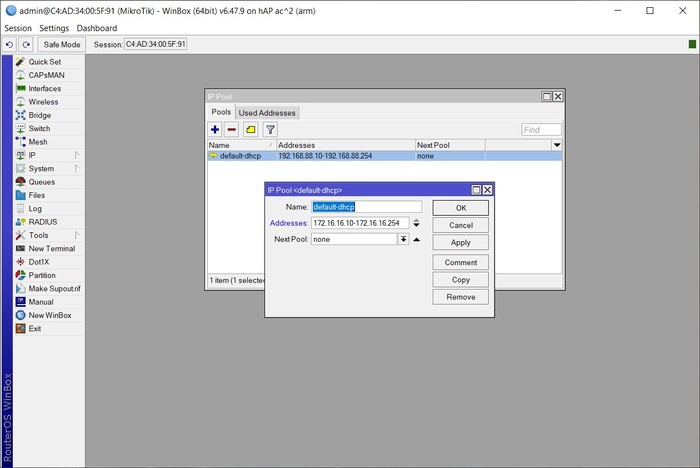Click the Name input field in dialog
Image resolution: width=700 pixels, height=468 pixels.
[366, 207]
